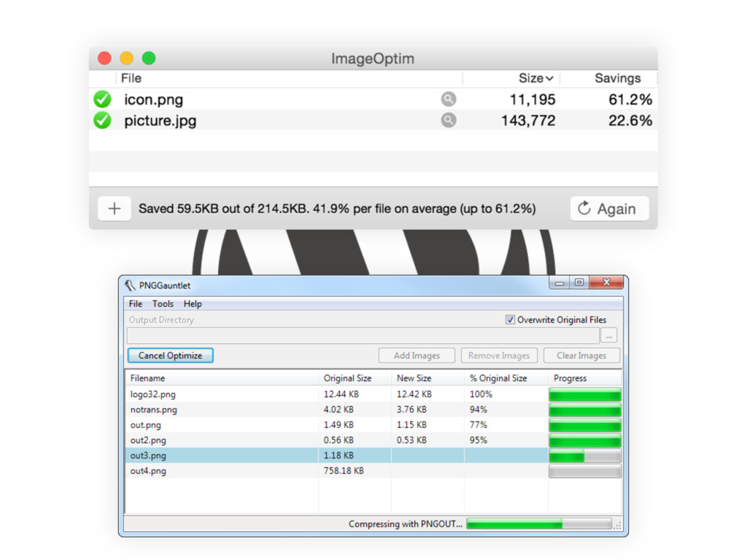
Task: Select the picture.jpg row in ImageOptim
Action: tap(373, 120)
